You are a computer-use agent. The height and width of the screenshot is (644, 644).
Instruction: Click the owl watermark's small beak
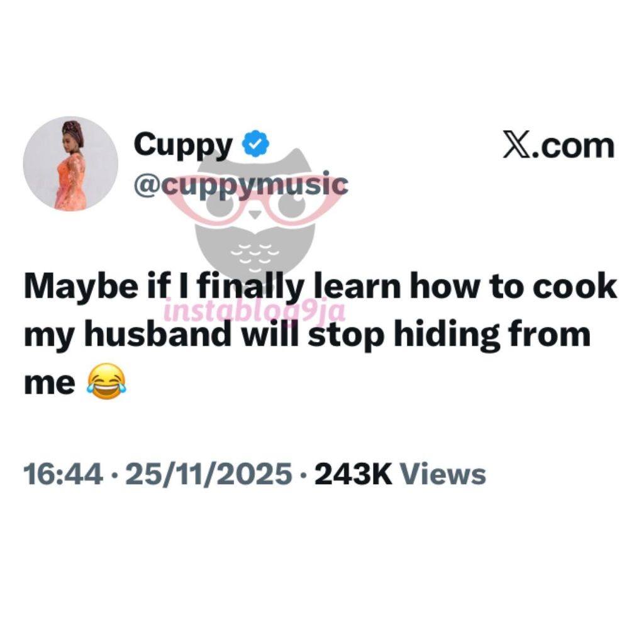(255, 214)
